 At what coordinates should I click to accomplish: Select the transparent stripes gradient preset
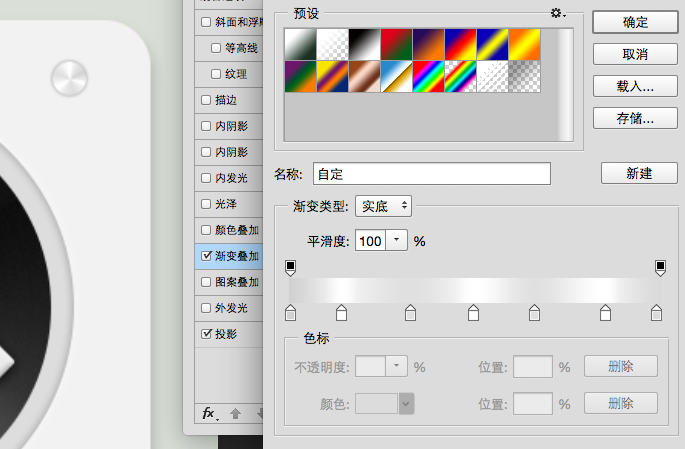point(492,76)
